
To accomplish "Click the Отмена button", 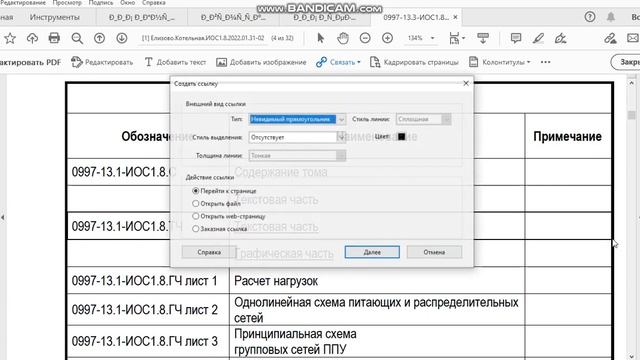I will [x=434, y=252].
